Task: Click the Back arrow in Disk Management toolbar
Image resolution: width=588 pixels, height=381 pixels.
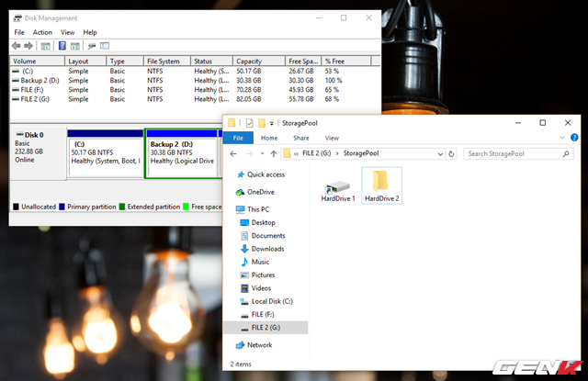Action: [17, 45]
